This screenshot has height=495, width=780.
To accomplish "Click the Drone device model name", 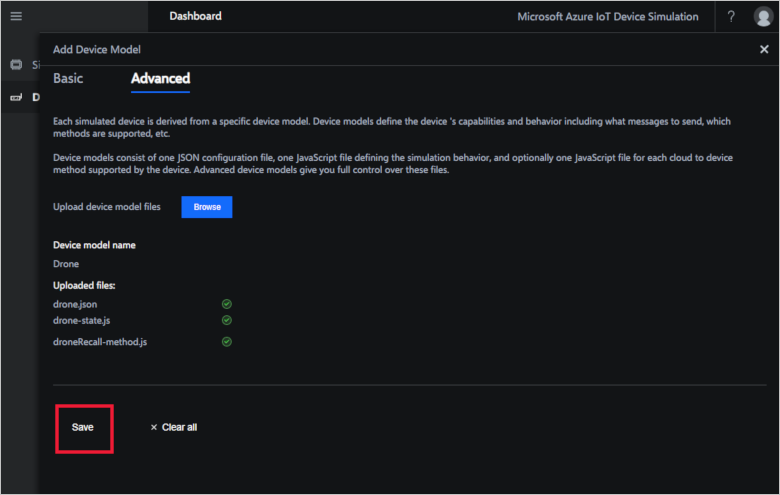I will 66,264.
